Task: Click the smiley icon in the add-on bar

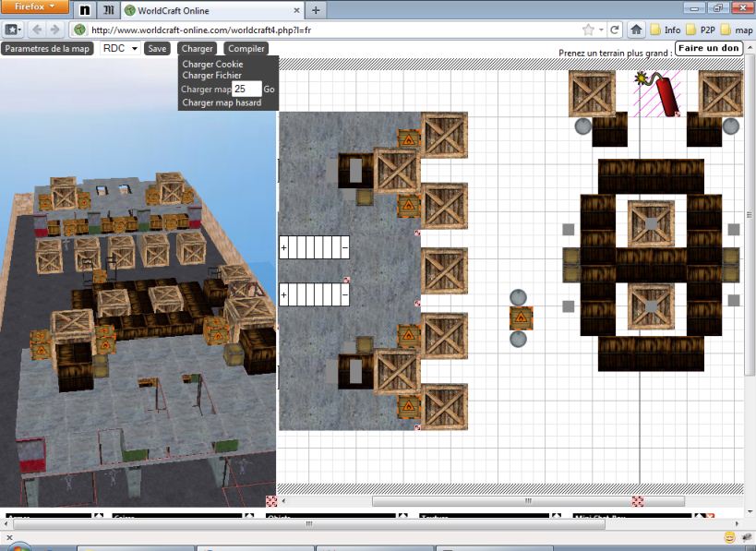Action: coord(729,536)
